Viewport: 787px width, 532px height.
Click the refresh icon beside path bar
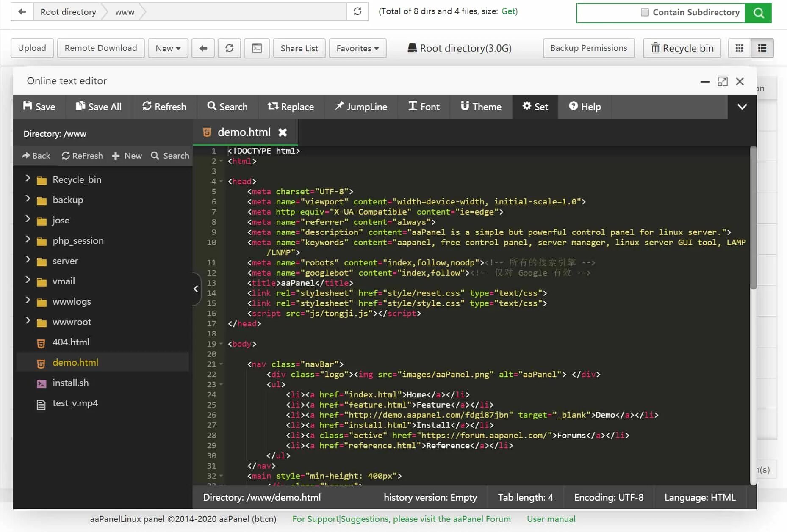357,11
